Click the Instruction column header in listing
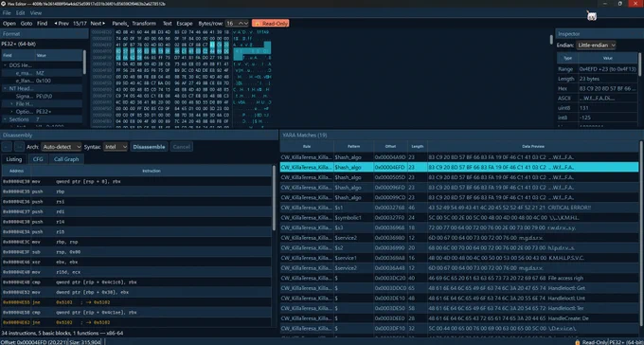 (152, 171)
